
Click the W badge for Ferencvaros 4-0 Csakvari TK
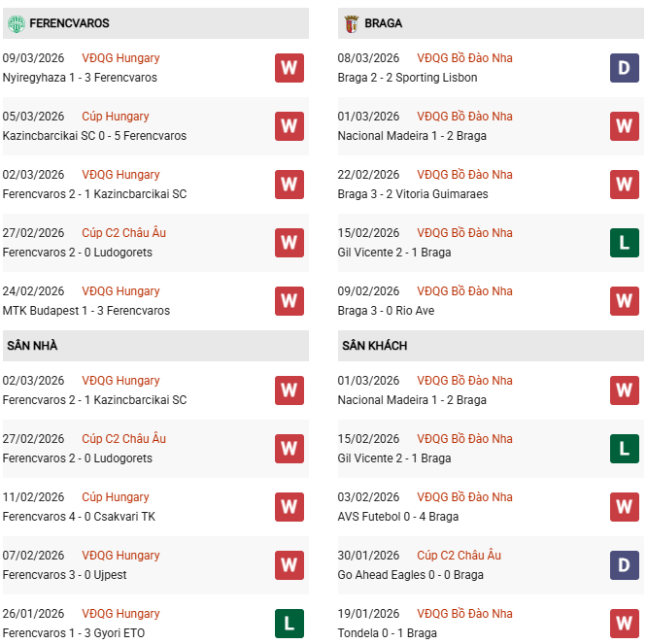pyautogui.click(x=289, y=507)
